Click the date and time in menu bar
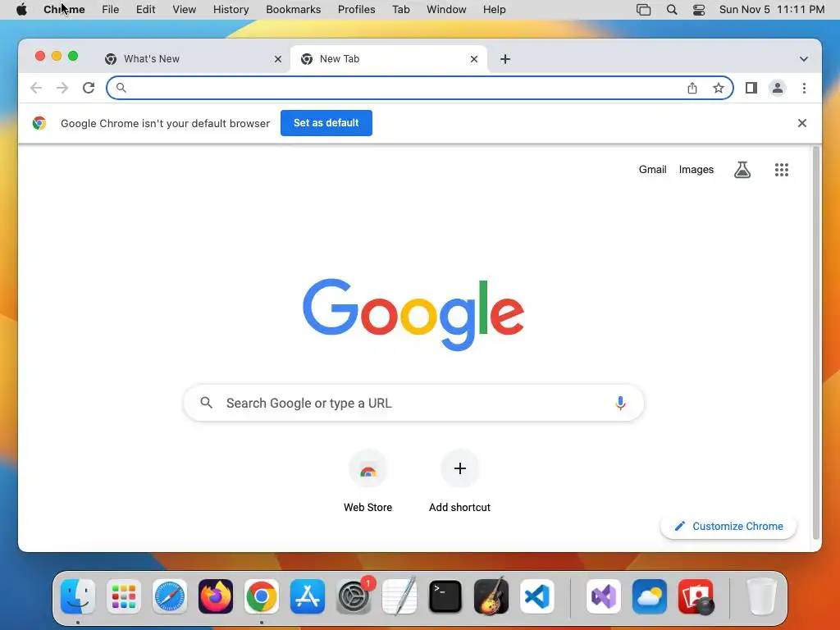The height and width of the screenshot is (630, 840). 771,10
